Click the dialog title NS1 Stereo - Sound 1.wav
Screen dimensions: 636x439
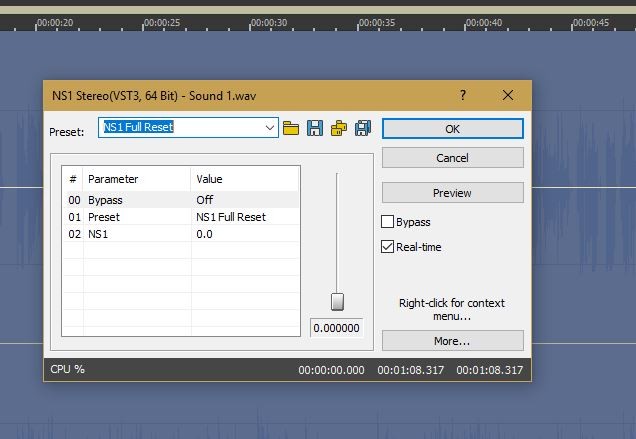154,96
